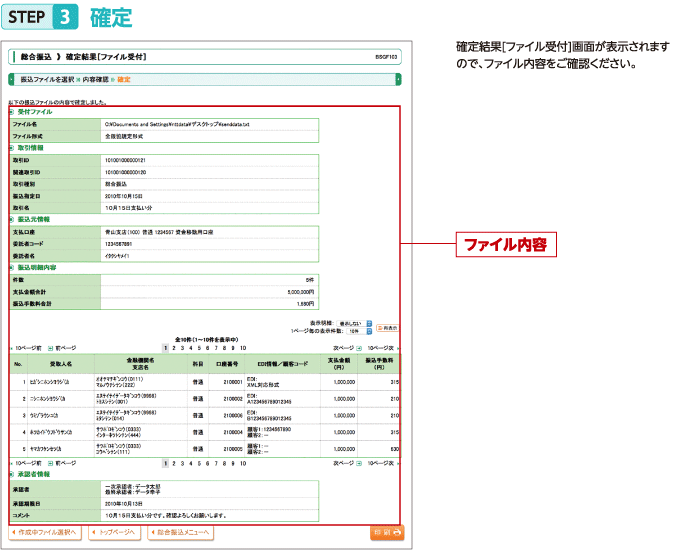690x556 pixels.
Task: Click the previous-page arrow icon below table
Action: pos(51,464)
